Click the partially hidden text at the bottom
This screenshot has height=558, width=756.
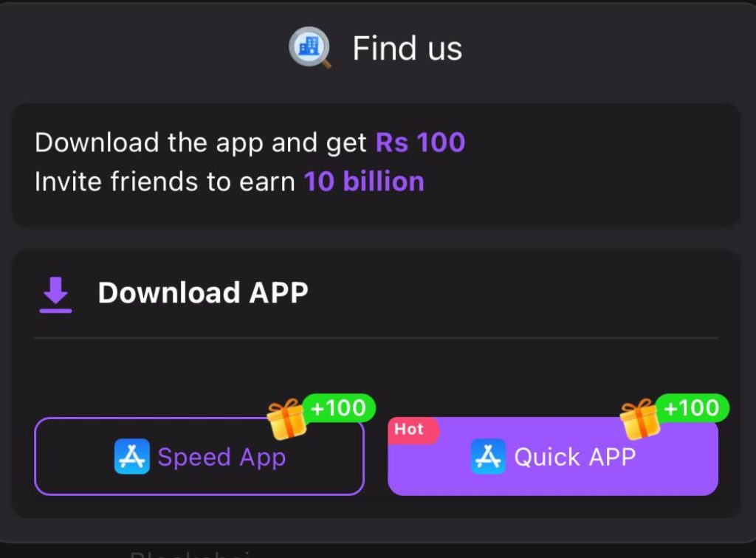[190, 553]
